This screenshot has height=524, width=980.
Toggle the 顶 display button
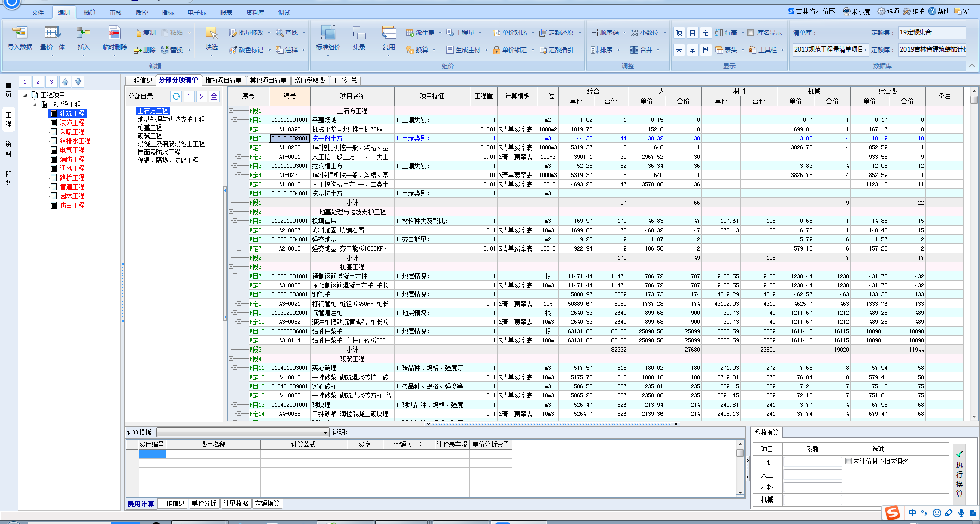(x=679, y=33)
